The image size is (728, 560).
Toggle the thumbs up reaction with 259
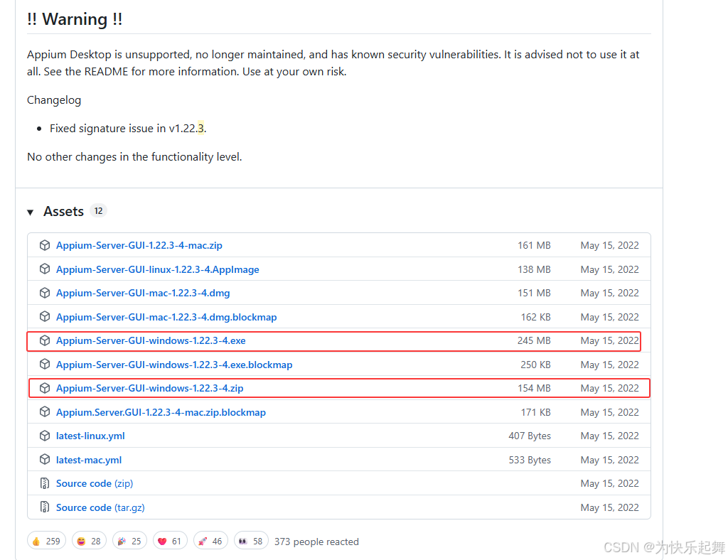46,541
